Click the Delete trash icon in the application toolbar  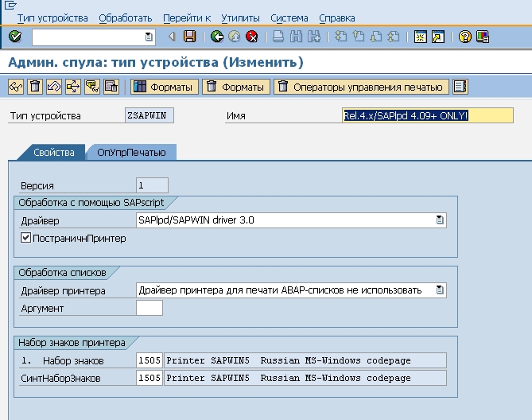coord(35,87)
